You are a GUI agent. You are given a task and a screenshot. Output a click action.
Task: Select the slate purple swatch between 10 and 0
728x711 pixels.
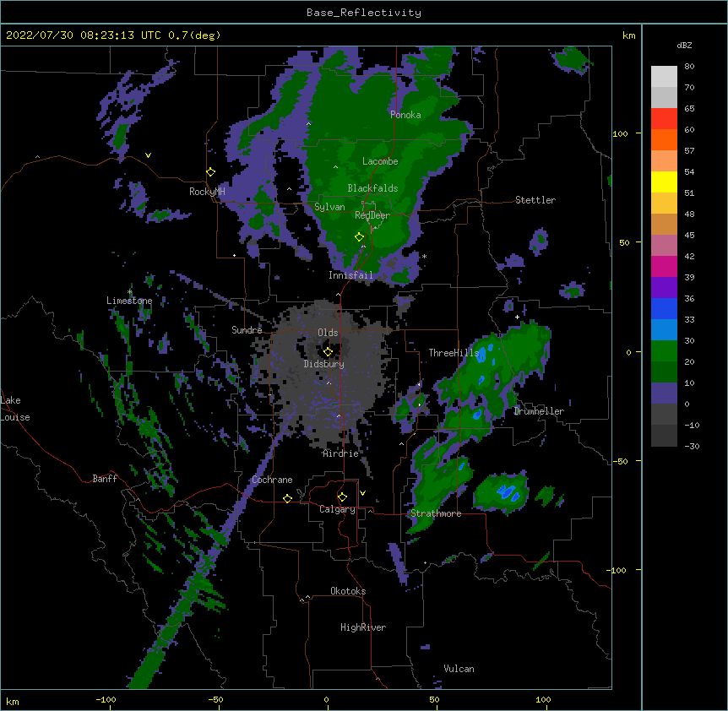[x=664, y=393]
